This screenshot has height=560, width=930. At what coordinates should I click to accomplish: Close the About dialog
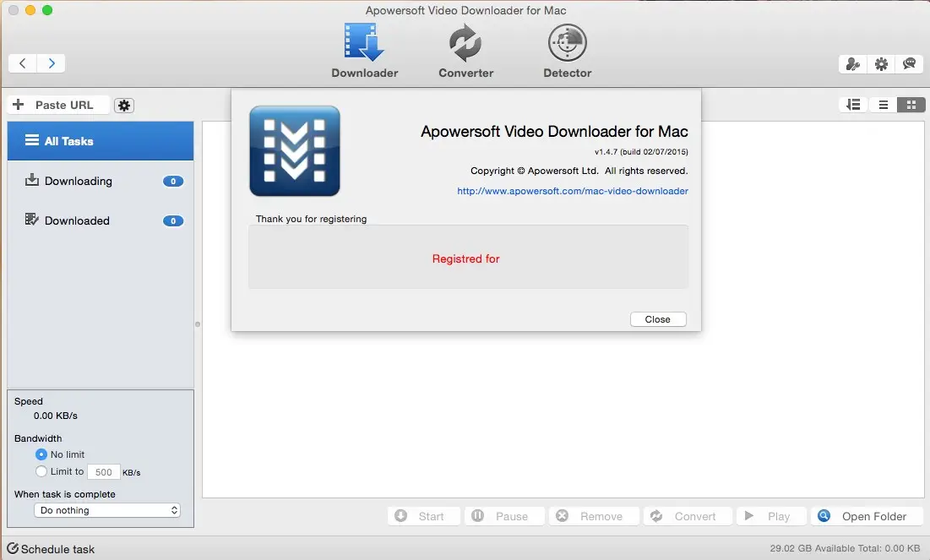coord(658,319)
